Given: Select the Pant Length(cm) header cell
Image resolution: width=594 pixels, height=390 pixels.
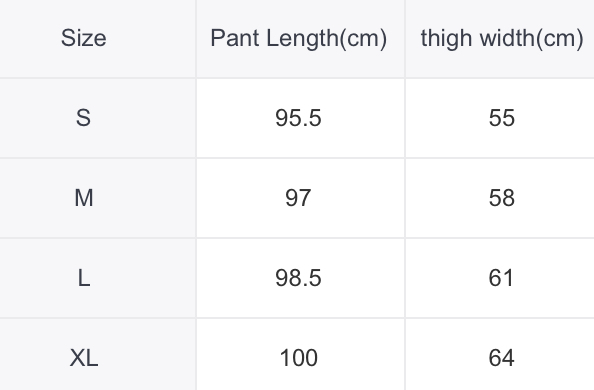Looking at the screenshot, I should [x=300, y=39].
